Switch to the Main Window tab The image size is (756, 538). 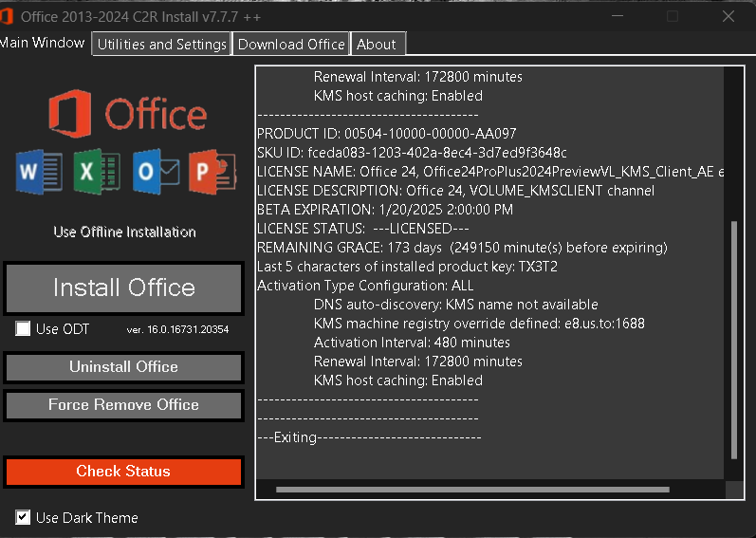pos(43,43)
